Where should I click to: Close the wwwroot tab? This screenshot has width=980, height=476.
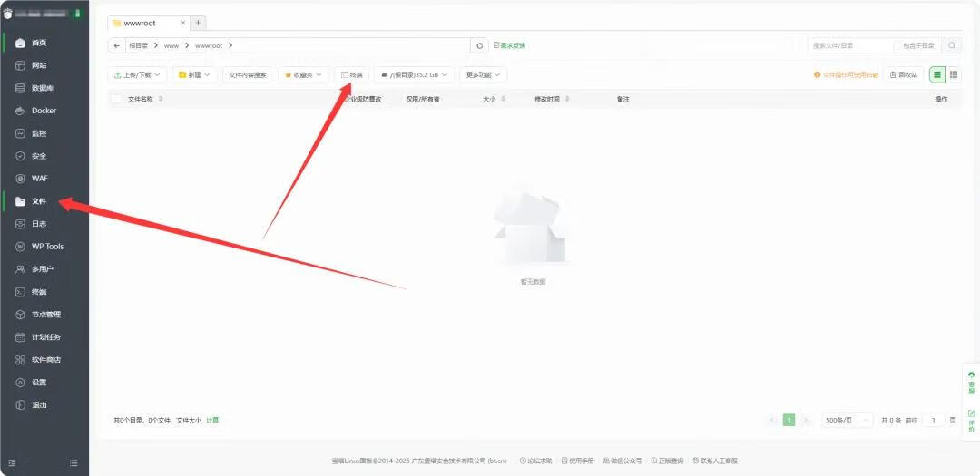(183, 23)
